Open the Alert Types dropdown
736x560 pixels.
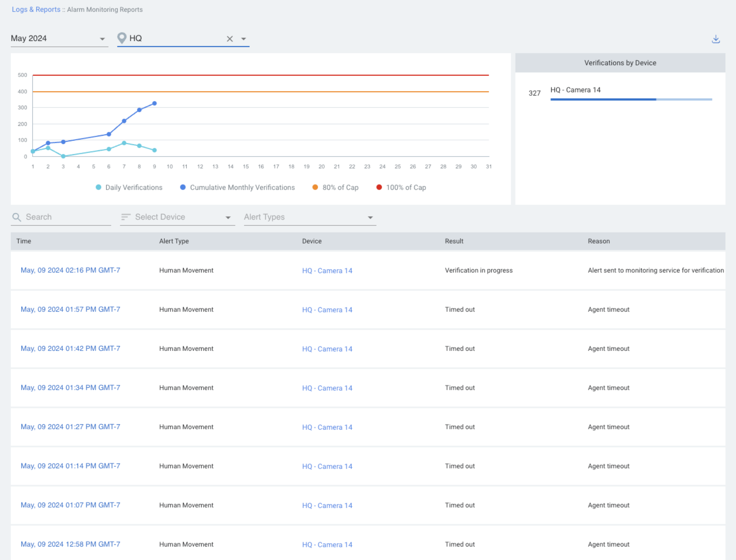[309, 217]
